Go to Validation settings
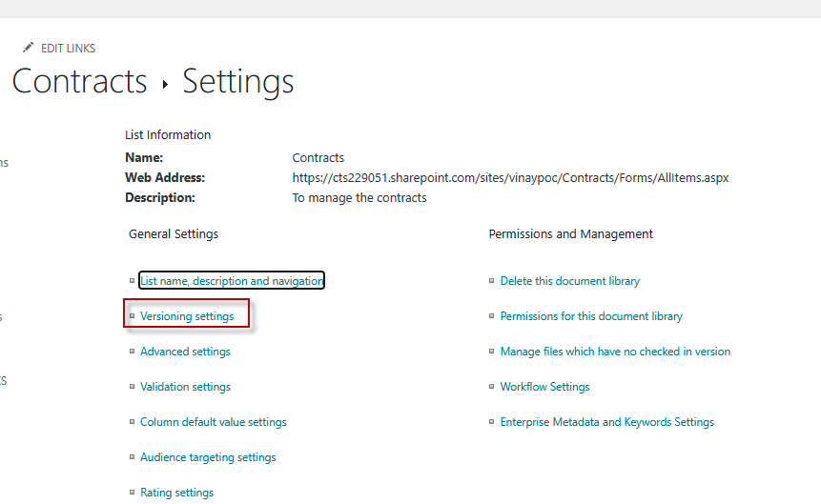Viewport: 821px width, 504px height. pyautogui.click(x=185, y=387)
